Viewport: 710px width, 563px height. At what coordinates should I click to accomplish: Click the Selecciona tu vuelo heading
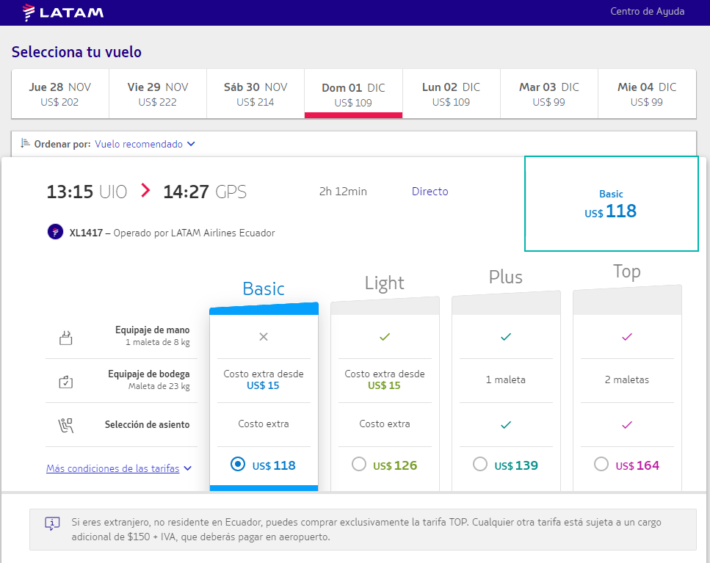tap(77, 52)
